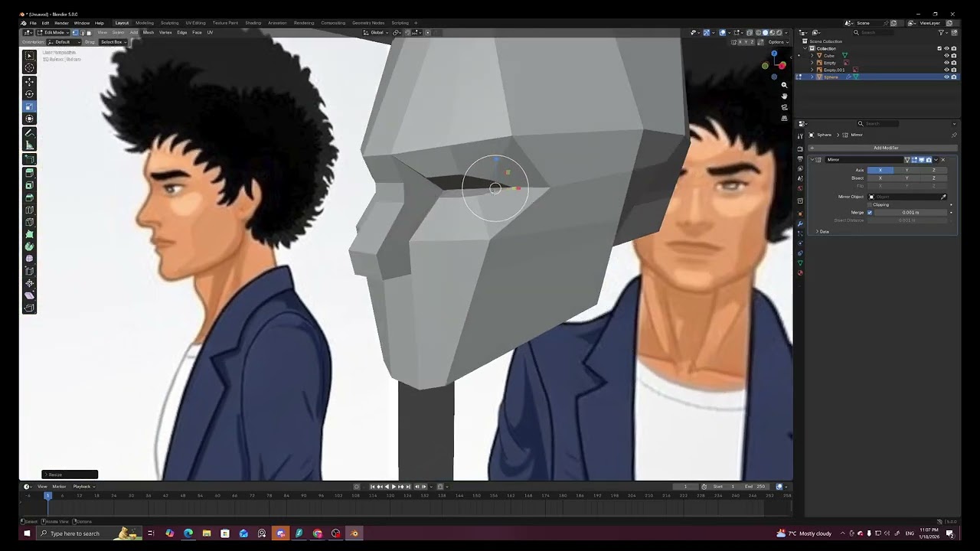The height and width of the screenshot is (551, 980).
Task: Select the Inset Faces tool
Action: pos(29,185)
